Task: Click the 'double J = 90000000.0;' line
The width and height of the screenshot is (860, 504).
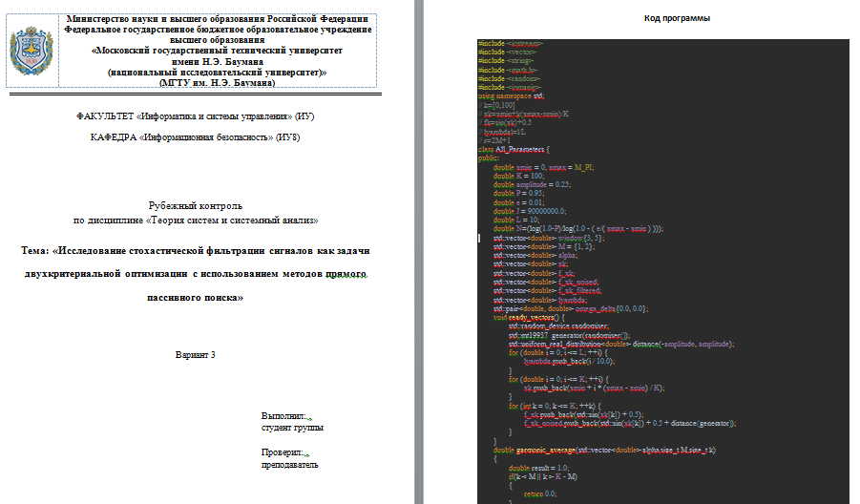Action: click(x=530, y=211)
